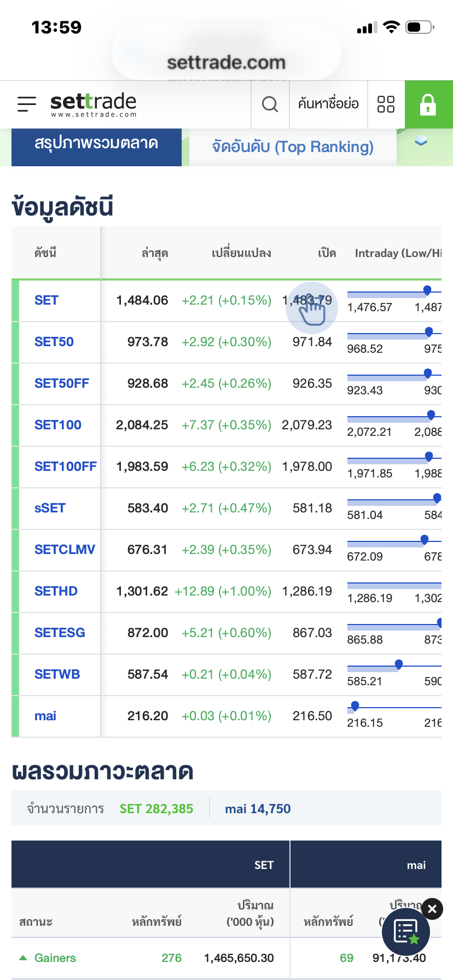Open the ค้นหาชื่อย่อ symbol search field

[x=328, y=104]
